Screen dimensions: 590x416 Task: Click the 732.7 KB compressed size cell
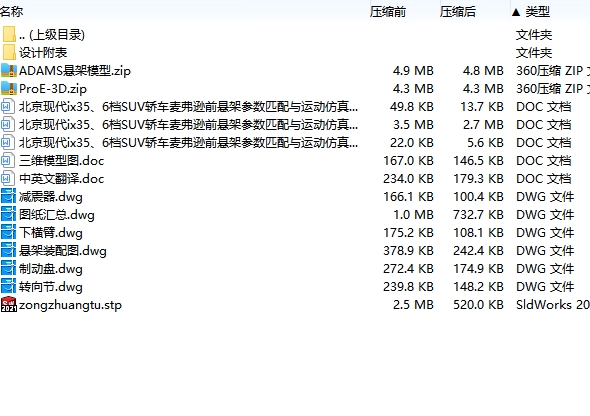(479, 215)
